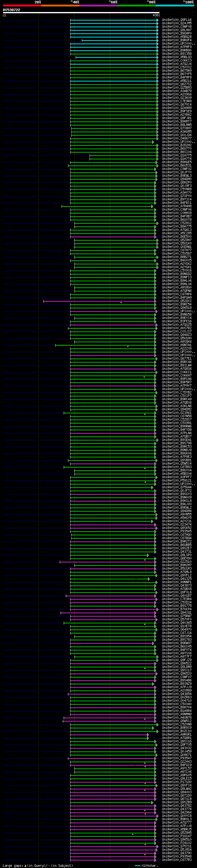Click label UniRef100_C5YHR8
Image resolution: width=197 pixels, height=868 pixels.
click(x=177, y=189)
